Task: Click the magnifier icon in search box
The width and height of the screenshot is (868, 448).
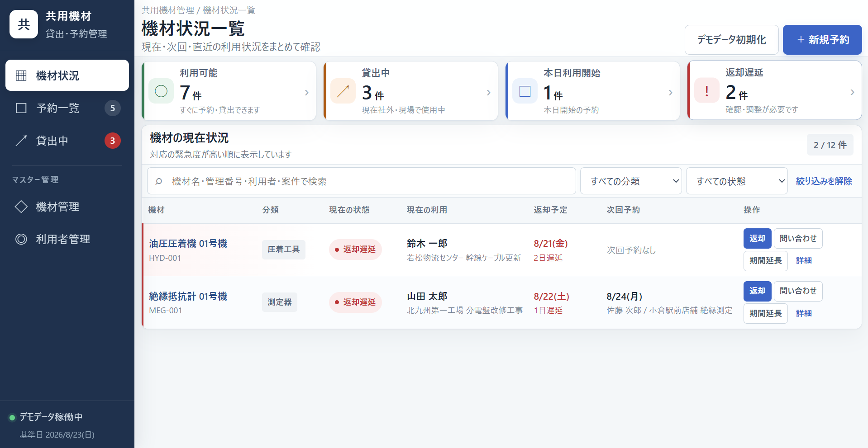Action: 159,181
